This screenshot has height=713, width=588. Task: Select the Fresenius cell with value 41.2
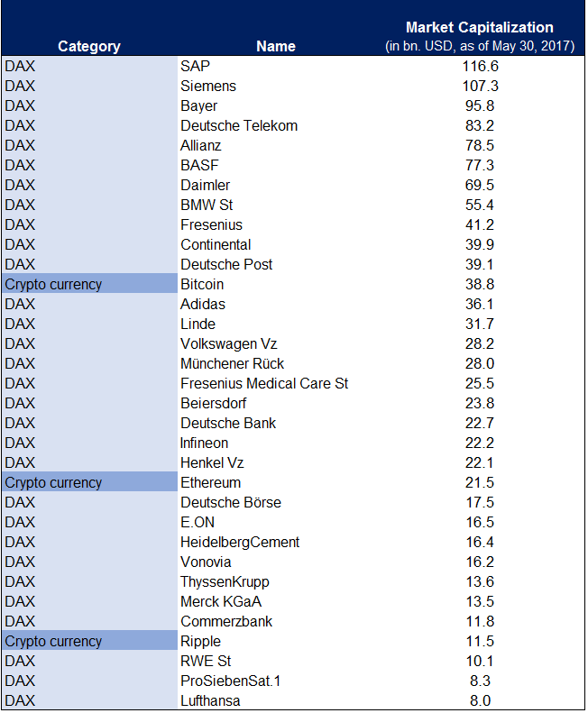[x=212, y=225]
